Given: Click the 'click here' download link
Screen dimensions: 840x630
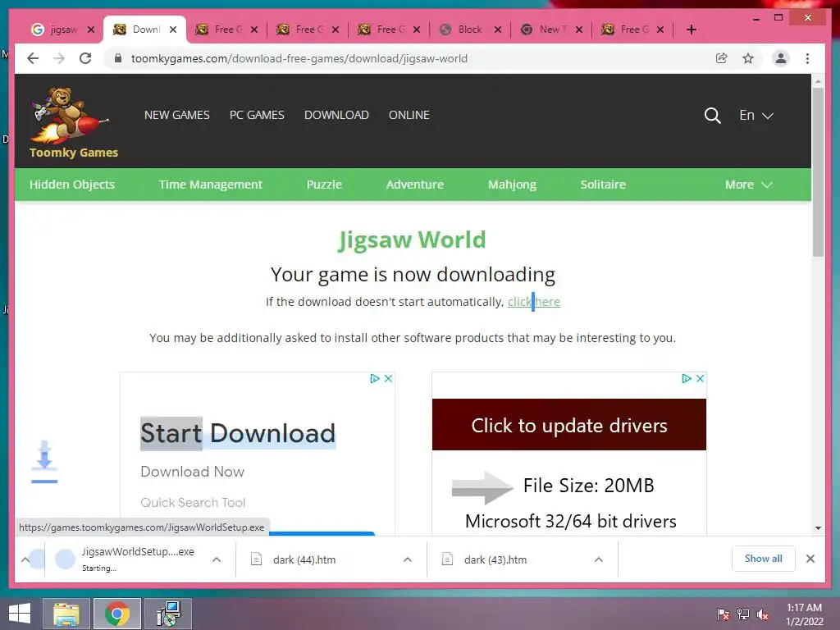Looking at the screenshot, I should [533, 302].
